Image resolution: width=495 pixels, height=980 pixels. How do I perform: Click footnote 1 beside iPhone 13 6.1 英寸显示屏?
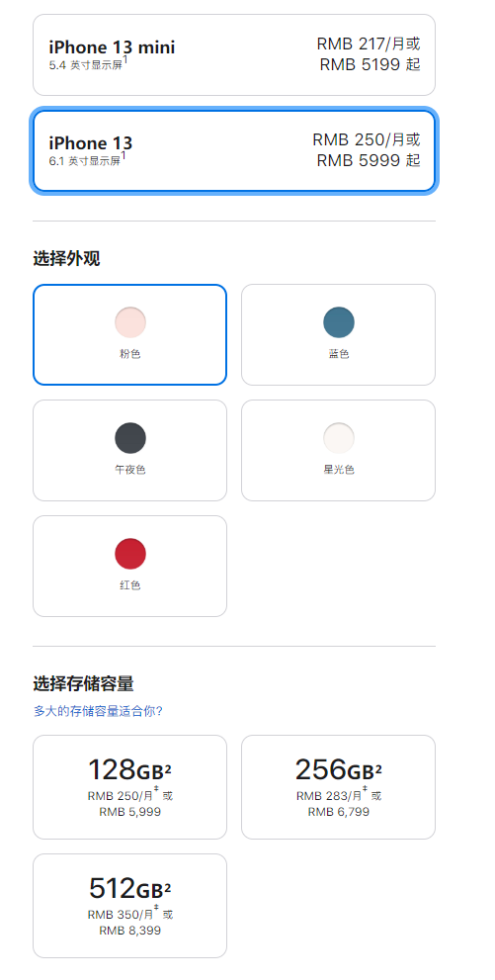pos(124,155)
